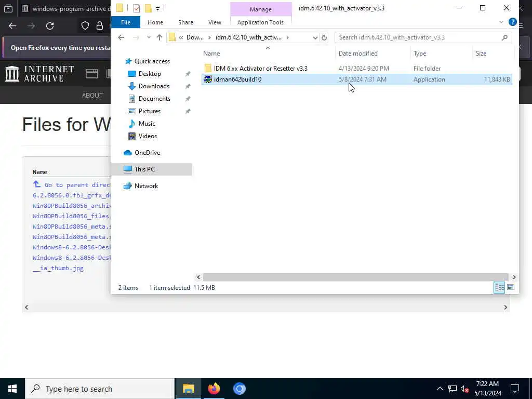Select Network in the navigation pane

click(146, 186)
